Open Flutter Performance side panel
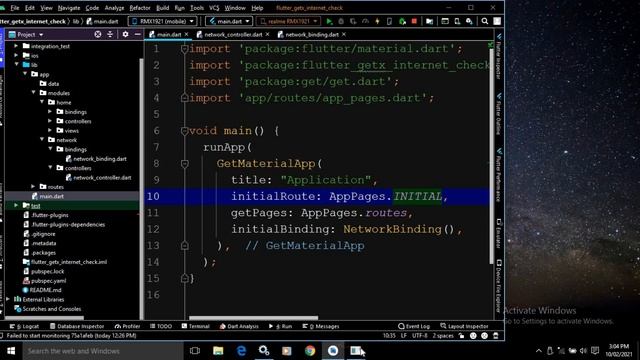 coord(498,175)
